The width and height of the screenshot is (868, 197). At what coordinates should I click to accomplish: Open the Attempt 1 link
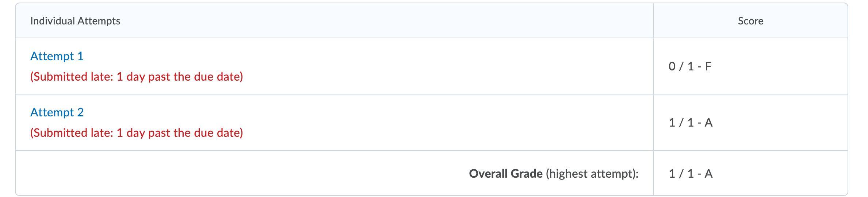pyautogui.click(x=57, y=56)
